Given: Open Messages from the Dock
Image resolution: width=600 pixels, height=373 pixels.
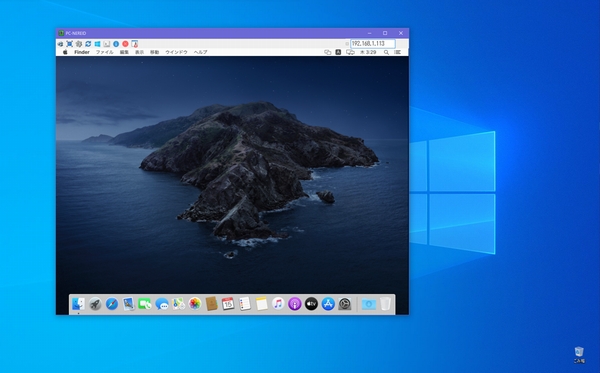Looking at the screenshot, I should click(x=161, y=304).
